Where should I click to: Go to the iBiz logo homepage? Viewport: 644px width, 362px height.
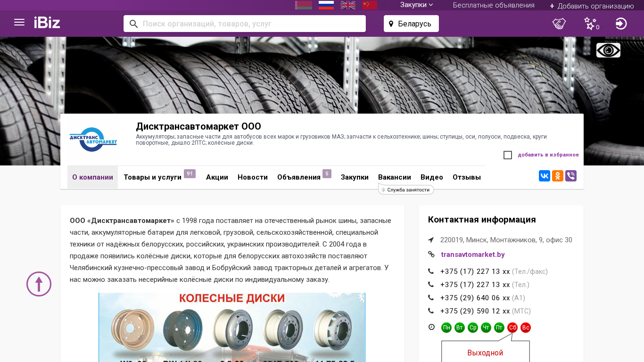tap(47, 22)
